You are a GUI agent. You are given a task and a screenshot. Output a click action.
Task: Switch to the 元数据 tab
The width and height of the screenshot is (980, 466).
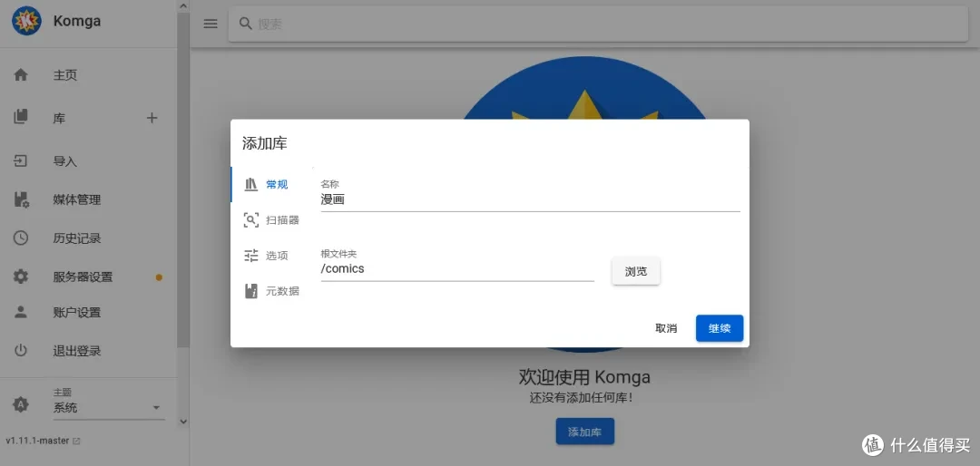(271, 291)
